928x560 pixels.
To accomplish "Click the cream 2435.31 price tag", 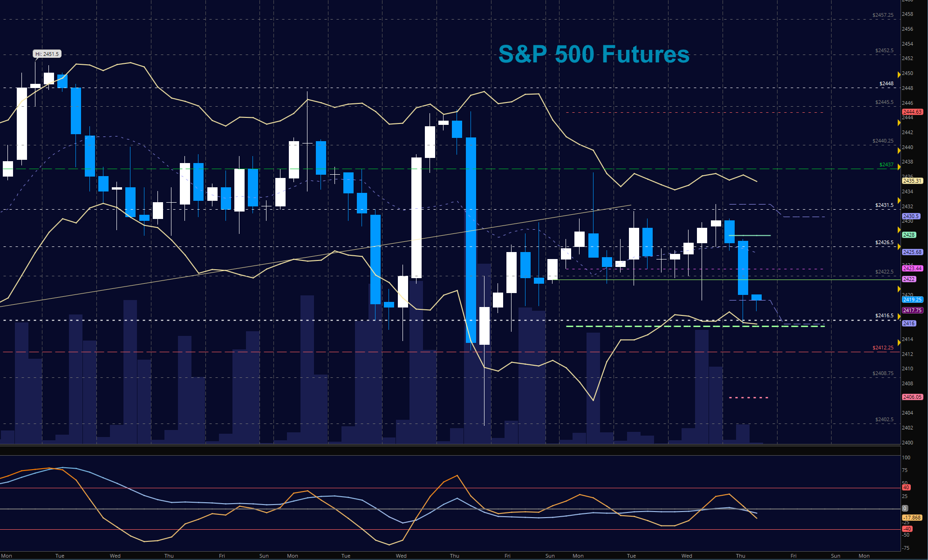I will click(x=912, y=181).
